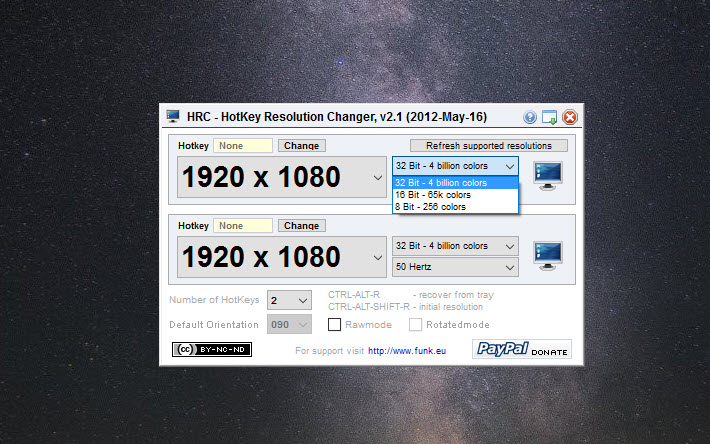
Task: Open the second 32 Bit color depth dropdown
Action: click(455, 246)
